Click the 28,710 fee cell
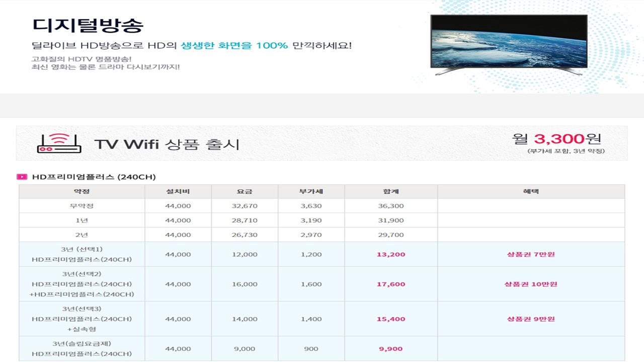 click(x=245, y=220)
